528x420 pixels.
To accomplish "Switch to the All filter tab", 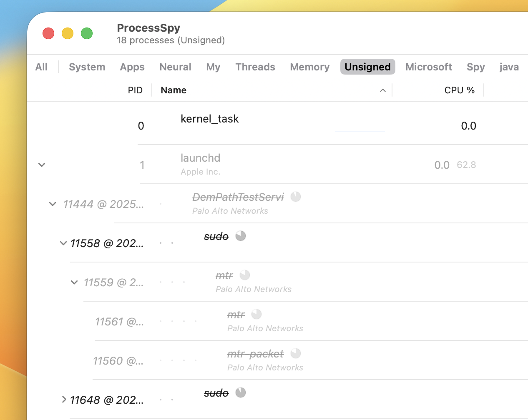I will click(41, 67).
